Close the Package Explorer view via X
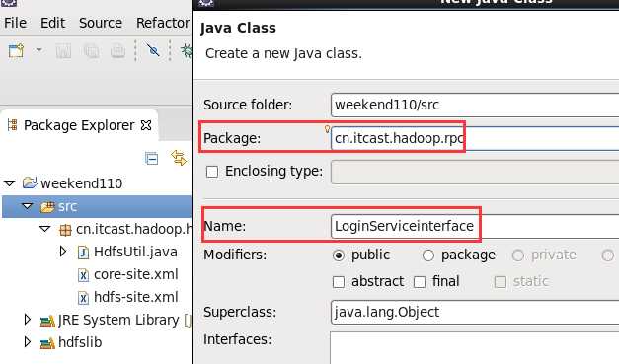 pyautogui.click(x=146, y=125)
